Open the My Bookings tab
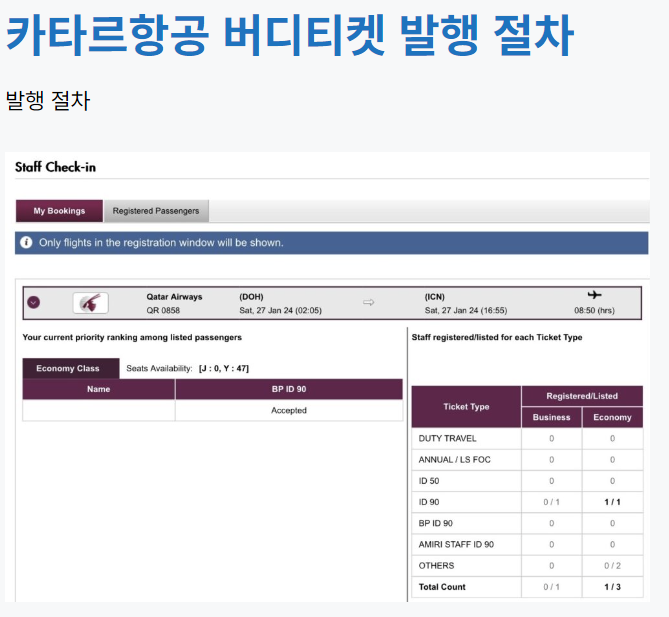669x617 pixels. pos(59,211)
